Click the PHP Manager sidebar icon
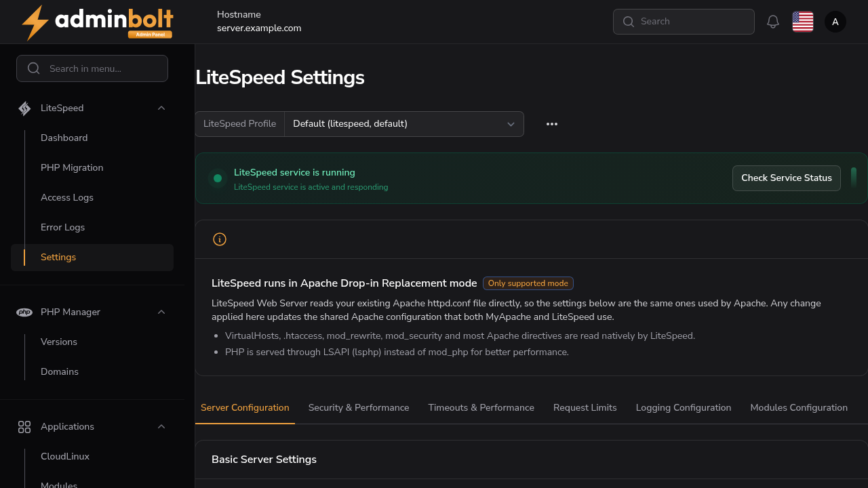The image size is (868, 488). tap(24, 312)
